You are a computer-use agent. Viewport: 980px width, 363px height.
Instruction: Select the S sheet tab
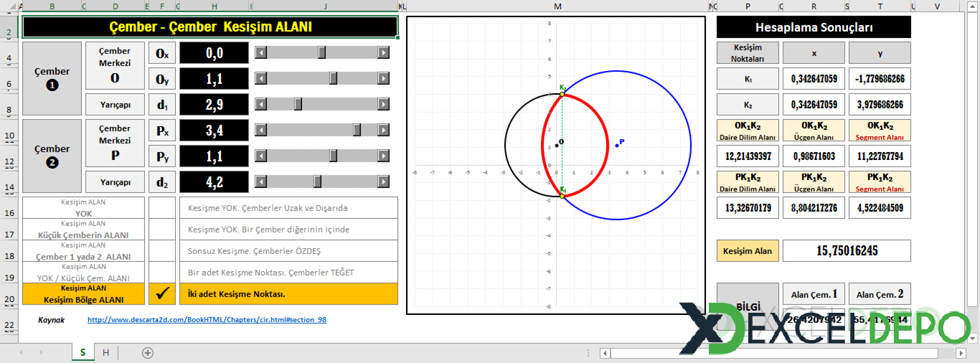click(x=83, y=352)
